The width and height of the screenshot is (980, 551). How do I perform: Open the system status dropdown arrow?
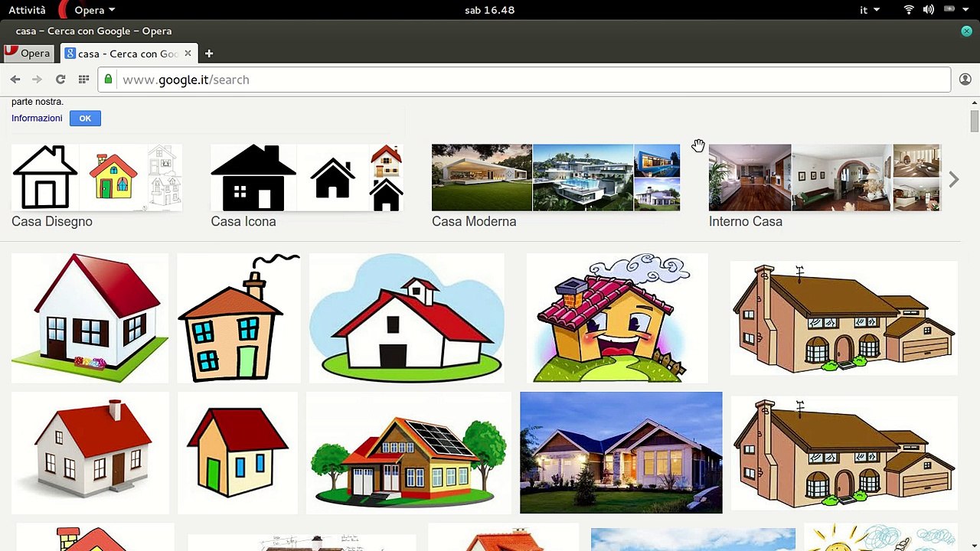(967, 10)
